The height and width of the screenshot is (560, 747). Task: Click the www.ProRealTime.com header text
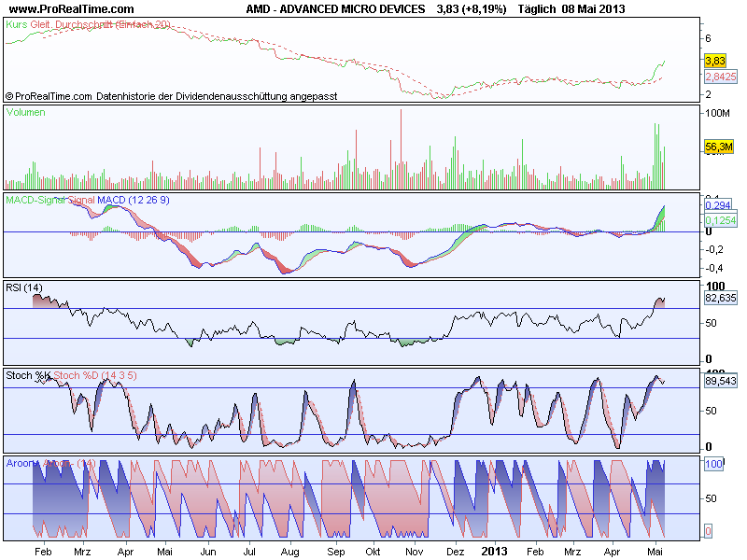pos(72,8)
